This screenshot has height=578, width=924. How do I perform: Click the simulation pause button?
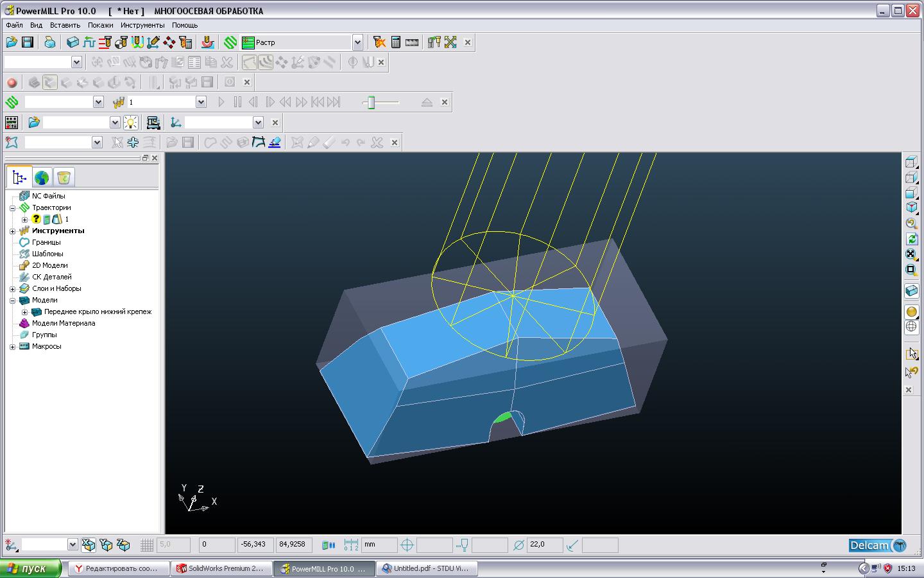(237, 102)
